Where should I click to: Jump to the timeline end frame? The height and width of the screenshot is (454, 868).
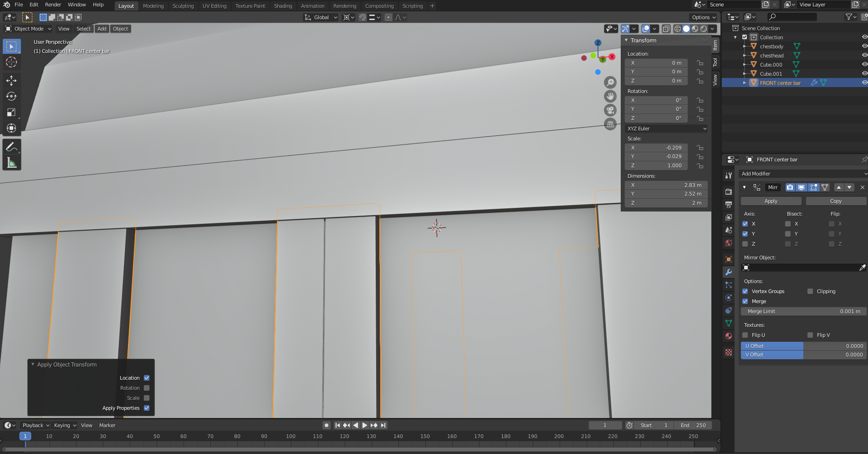(x=383, y=425)
